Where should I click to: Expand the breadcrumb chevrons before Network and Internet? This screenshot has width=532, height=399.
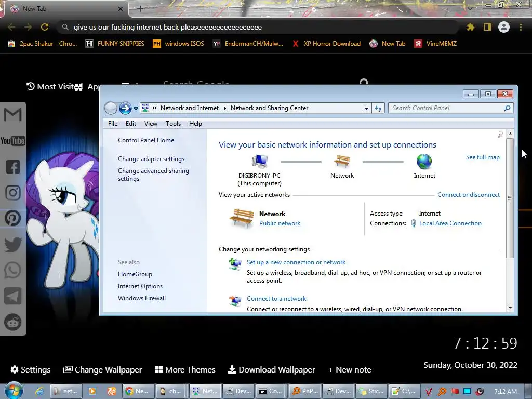(154, 108)
